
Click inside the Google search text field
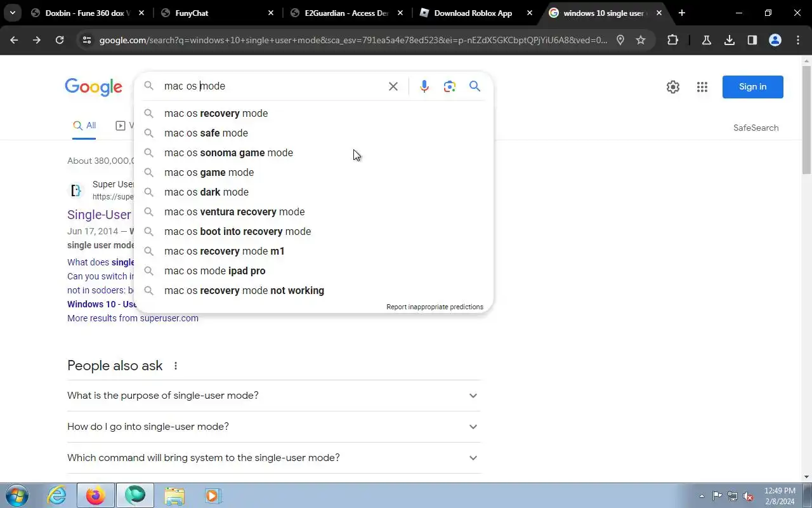coord(273,86)
